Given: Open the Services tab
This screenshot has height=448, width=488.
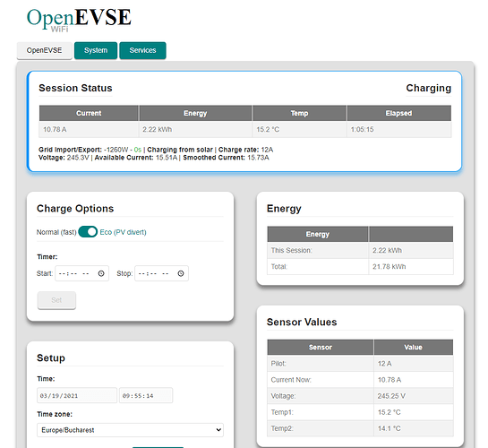Looking at the screenshot, I should (142, 50).
